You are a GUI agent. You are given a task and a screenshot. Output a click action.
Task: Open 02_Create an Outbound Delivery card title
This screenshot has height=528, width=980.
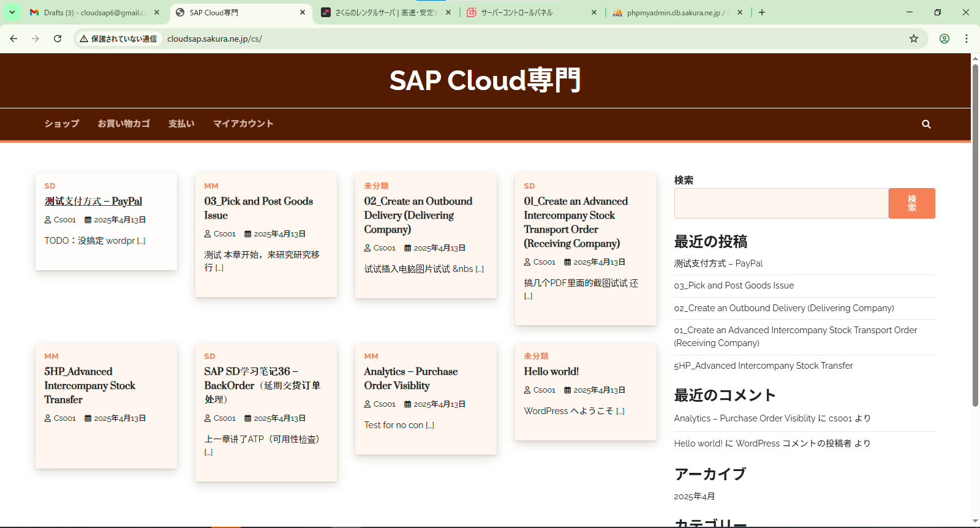click(418, 215)
